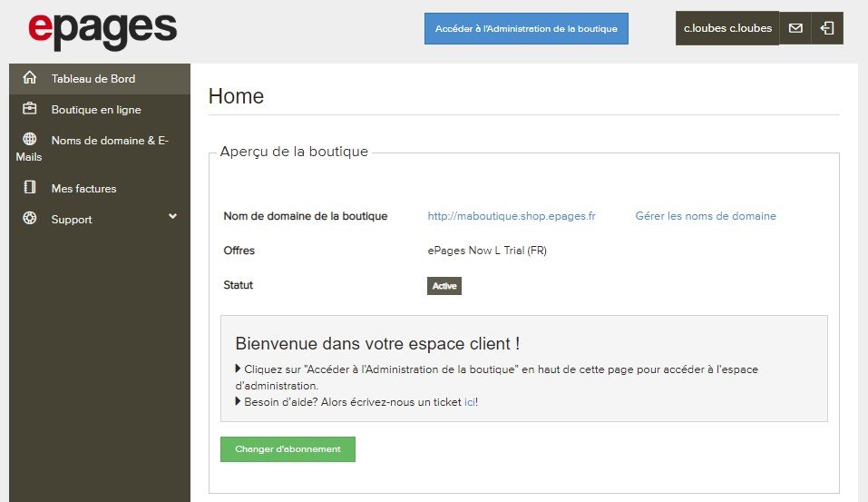The width and height of the screenshot is (868, 502).
Task: Log out using the exit icon
Action: coord(827,28)
